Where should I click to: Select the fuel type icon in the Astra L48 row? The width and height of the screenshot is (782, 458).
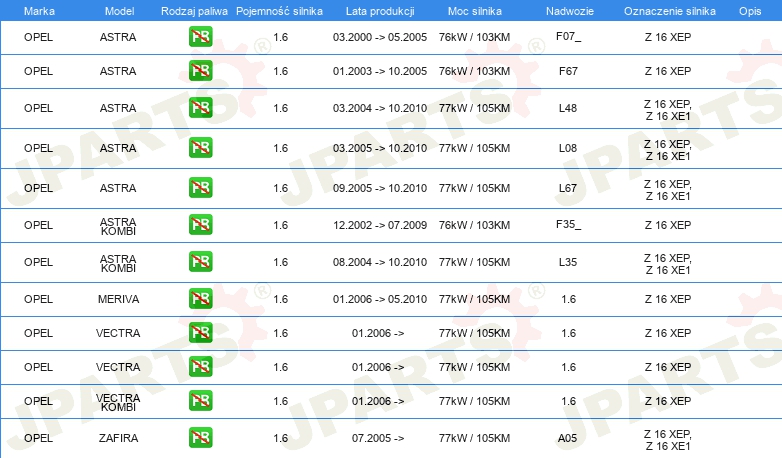pyautogui.click(x=200, y=108)
